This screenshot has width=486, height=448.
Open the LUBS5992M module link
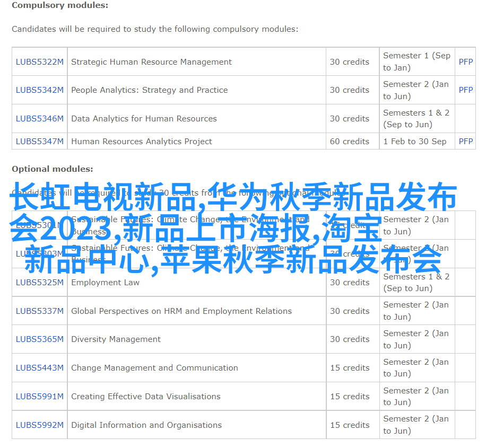40,425
